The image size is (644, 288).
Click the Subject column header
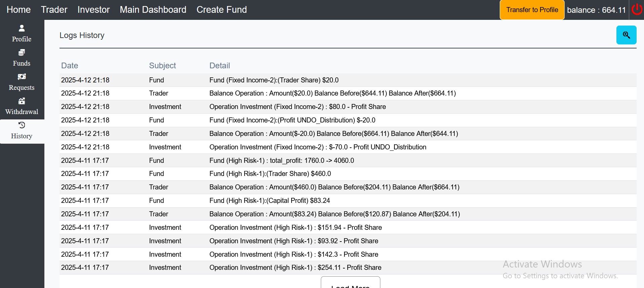[x=162, y=66]
